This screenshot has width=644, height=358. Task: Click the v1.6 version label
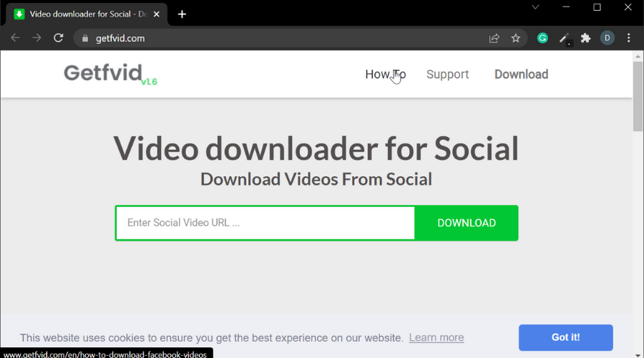point(149,82)
